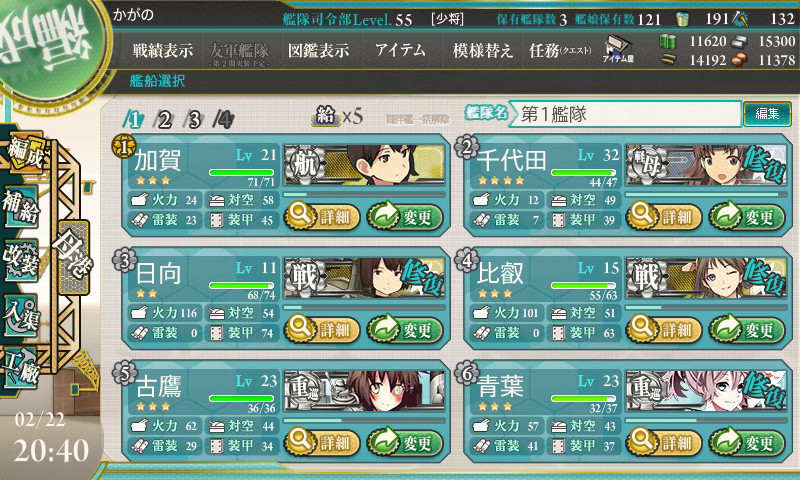Open the アイテム屋 item shop icon
This screenshot has width=800, height=480.
coord(618,49)
